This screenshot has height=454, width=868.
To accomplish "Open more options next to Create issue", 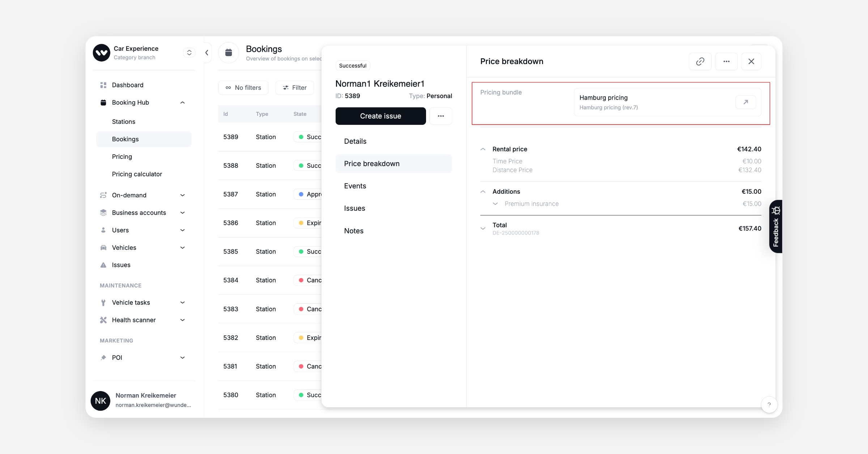I will (441, 116).
